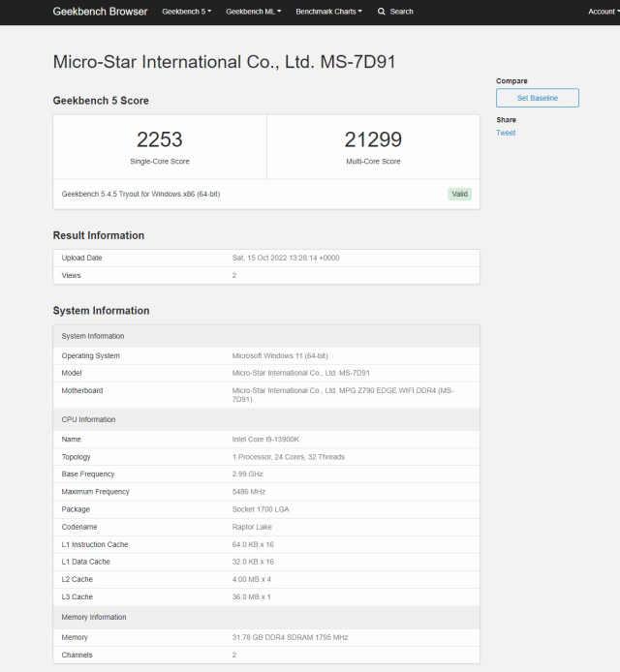Select the multi-core score 21299
This screenshot has width=620, height=672.
(x=373, y=139)
